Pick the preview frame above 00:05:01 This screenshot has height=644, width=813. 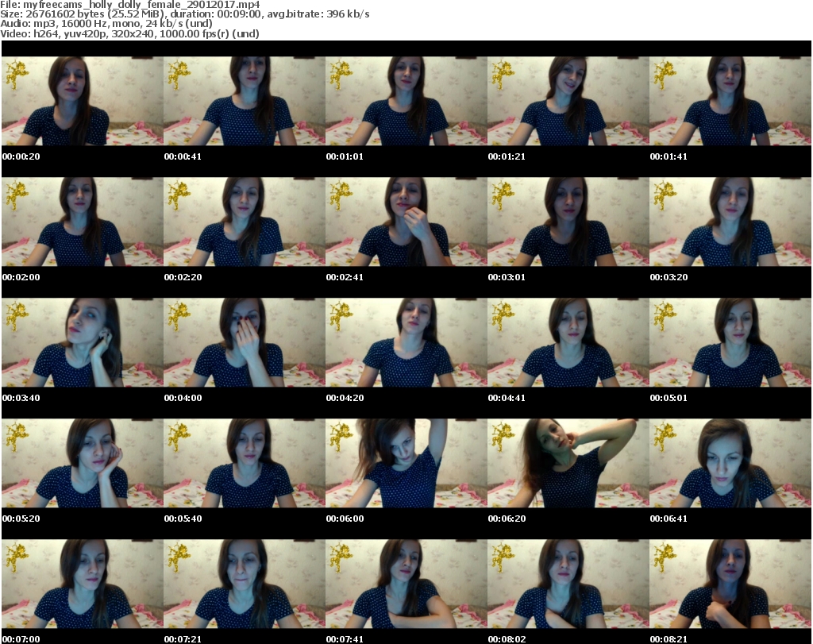click(730, 343)
